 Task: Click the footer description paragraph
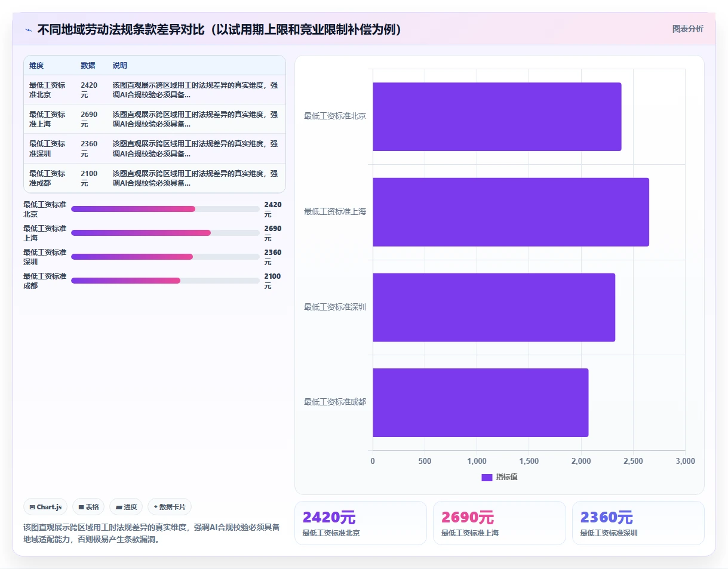point(152,533)
